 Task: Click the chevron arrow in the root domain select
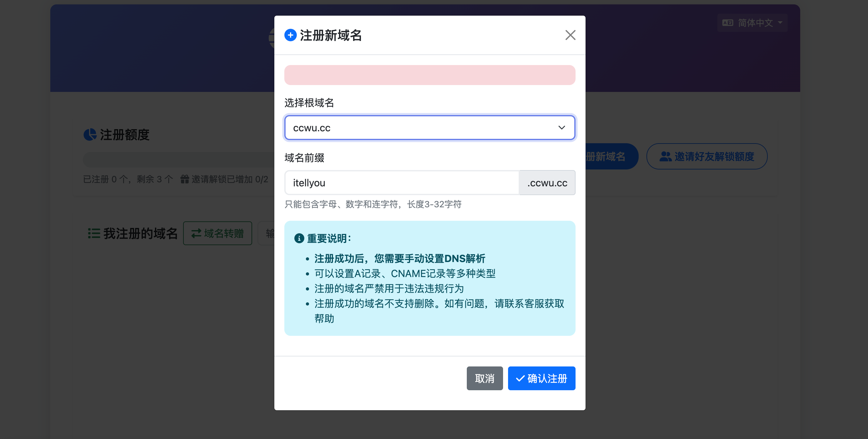click(x=561, y=128)
